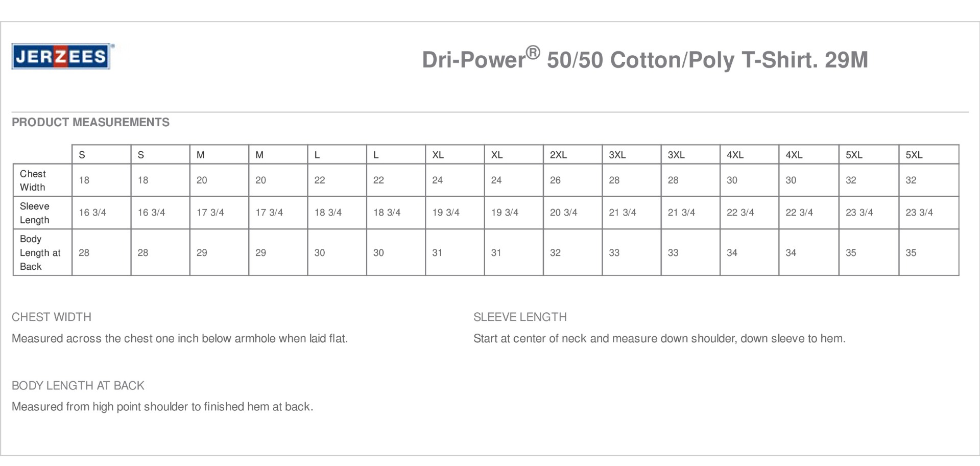Click the SLEEVE LENGTH heading below the table
This screenshot has height=466, width=980.
520,317
